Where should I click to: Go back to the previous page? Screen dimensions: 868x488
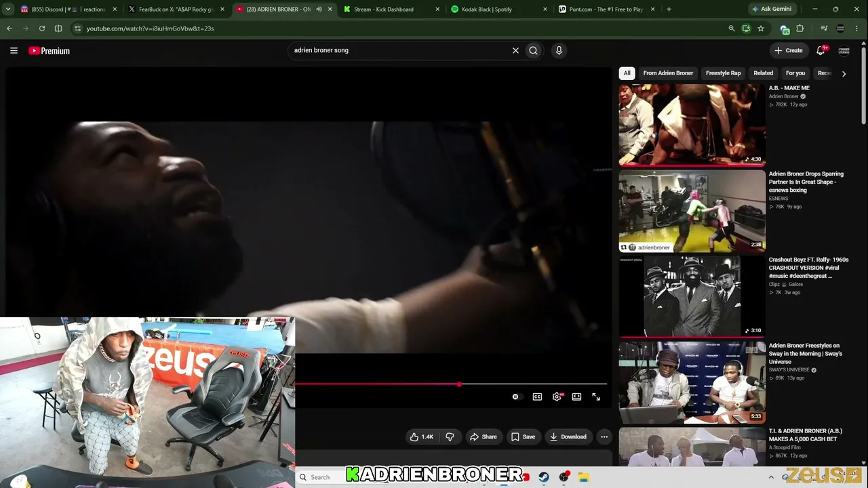pyautogui.click(x=9, y=28)
